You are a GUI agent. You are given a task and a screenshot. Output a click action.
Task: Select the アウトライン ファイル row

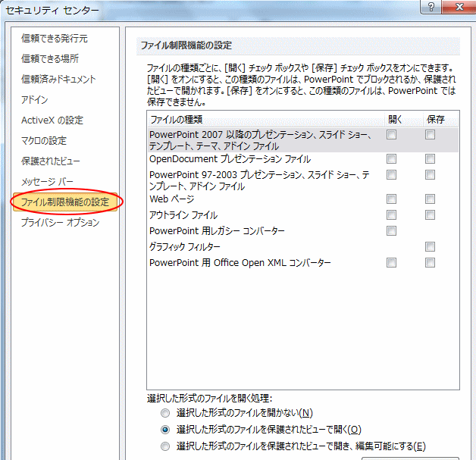click(x=303, y=215)
